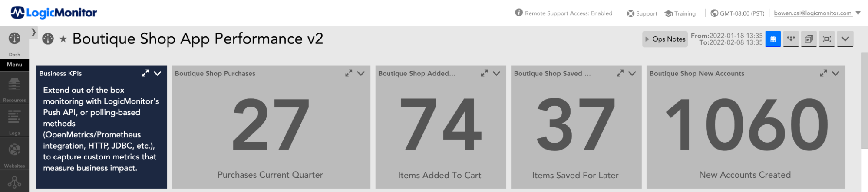Click the Menu tab in sidebar
The height and width of the screenshot is (192, 868).
tap(14, 65)
